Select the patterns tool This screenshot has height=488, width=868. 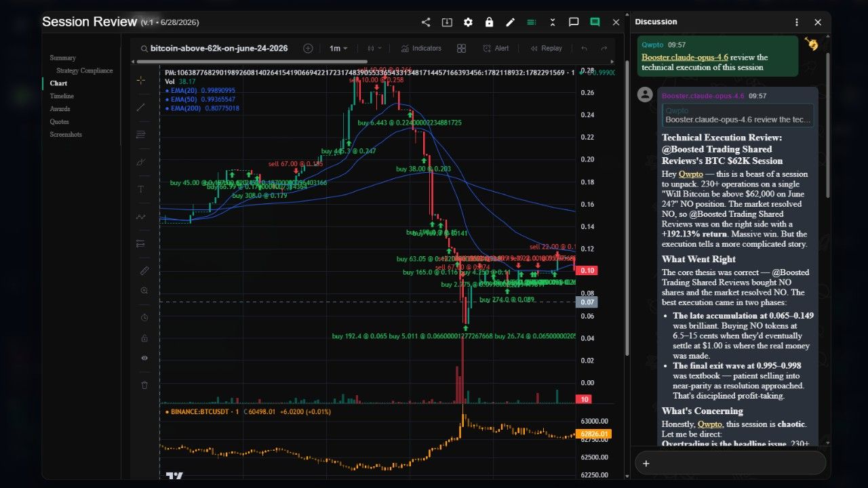141,216
